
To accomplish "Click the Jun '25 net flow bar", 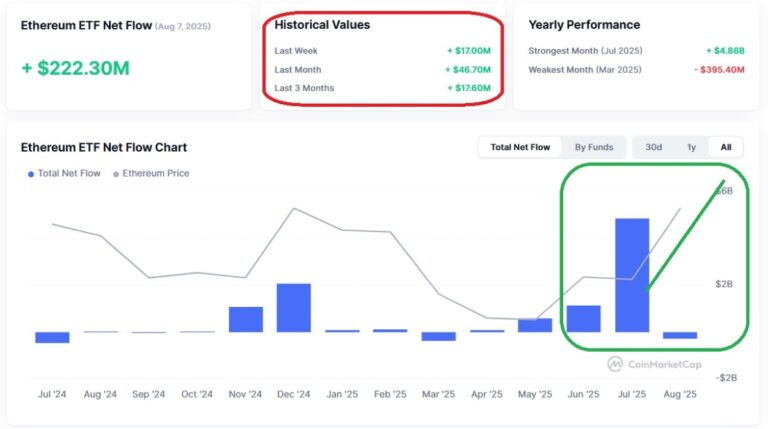I will [x=584, y=318].
